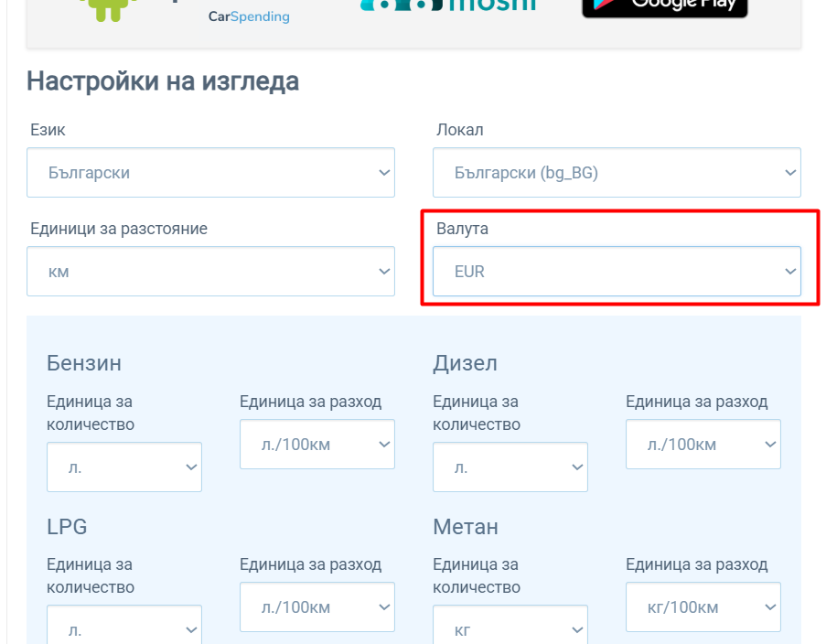This screenshot has height=644, width=837.
Task: Expand LPG quantity unit dropdown
Action: (x=124, y=628)
